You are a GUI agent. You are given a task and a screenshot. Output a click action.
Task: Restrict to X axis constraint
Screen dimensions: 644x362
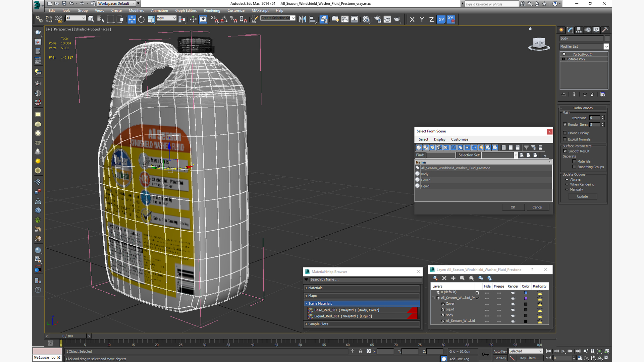point(412,19)
